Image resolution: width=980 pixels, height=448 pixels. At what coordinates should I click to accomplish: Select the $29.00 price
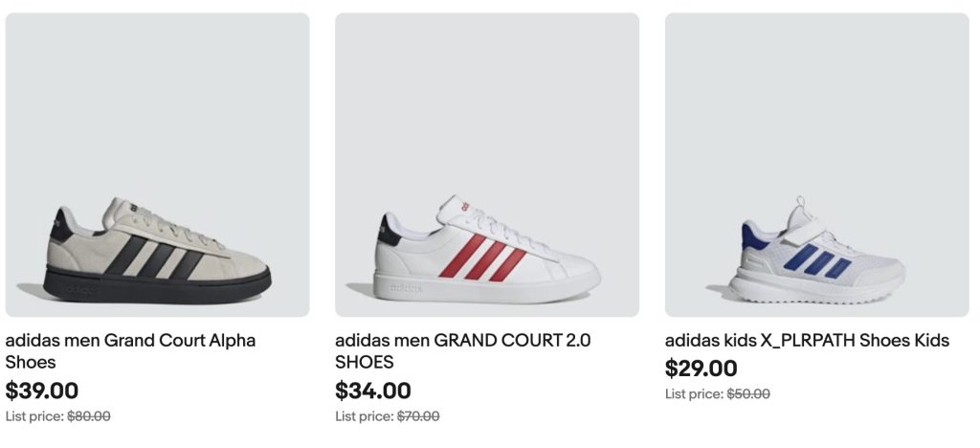(x=702, y=369)
